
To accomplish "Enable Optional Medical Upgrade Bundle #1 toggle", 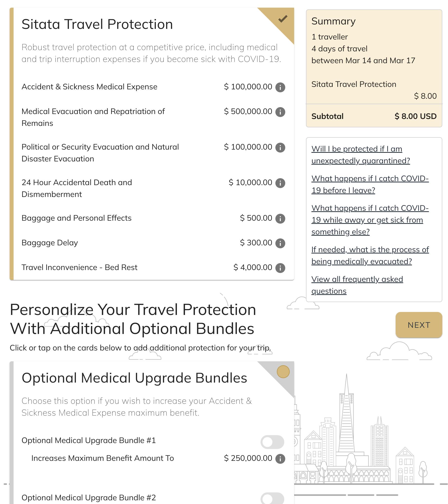I will click(x=272, y=442).
